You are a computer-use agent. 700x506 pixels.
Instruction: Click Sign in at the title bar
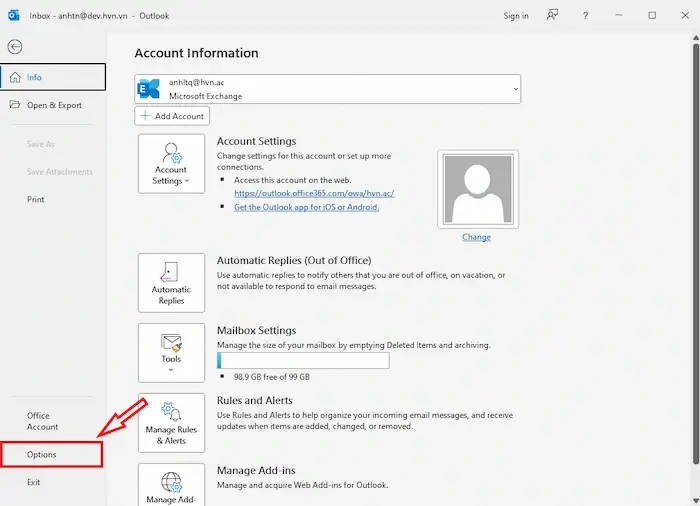pos(516,16)
